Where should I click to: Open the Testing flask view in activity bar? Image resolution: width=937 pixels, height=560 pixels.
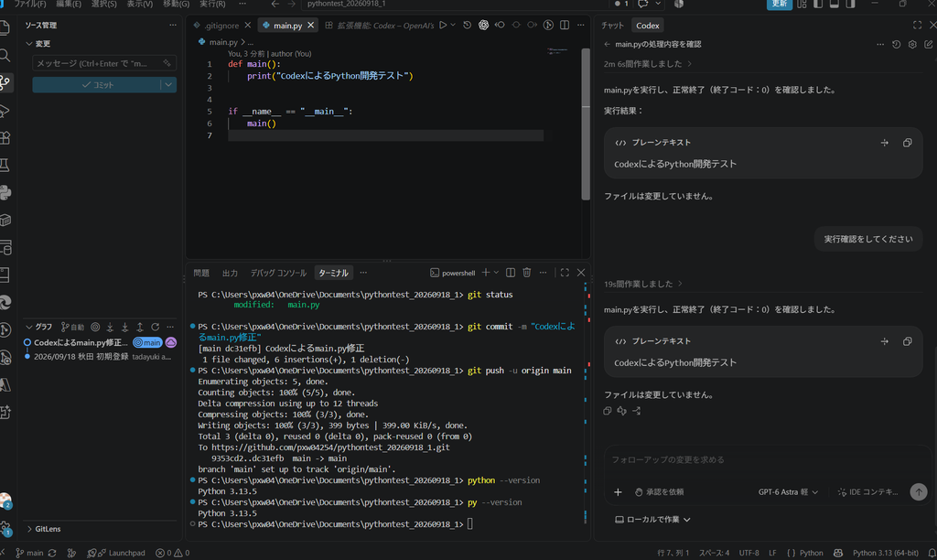[x=5, y=165]
